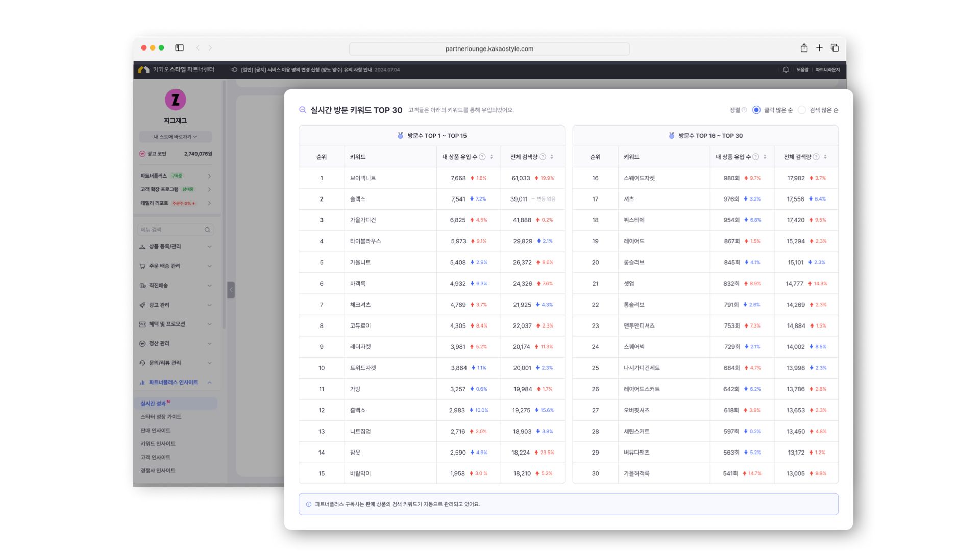Collapse 파트너플러스 인사이트 menu chevron

[209, 383]
